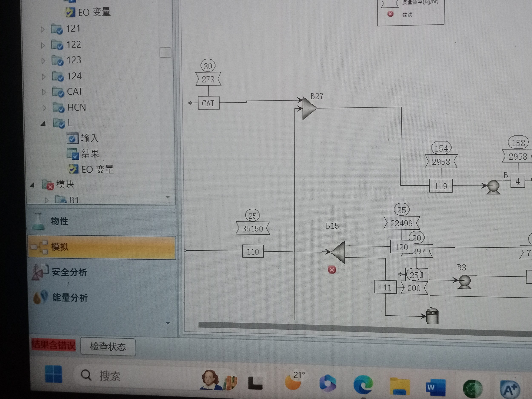
Task: Click the 22499 flow rate tag
Action: pyautogui.click(x=401, y=223)
